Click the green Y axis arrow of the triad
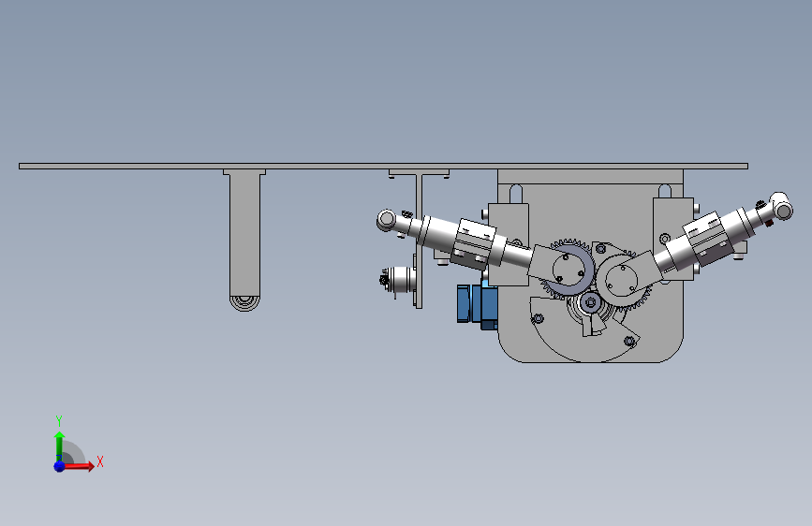This screenshot has height=526, width=812. coord(59,446)
